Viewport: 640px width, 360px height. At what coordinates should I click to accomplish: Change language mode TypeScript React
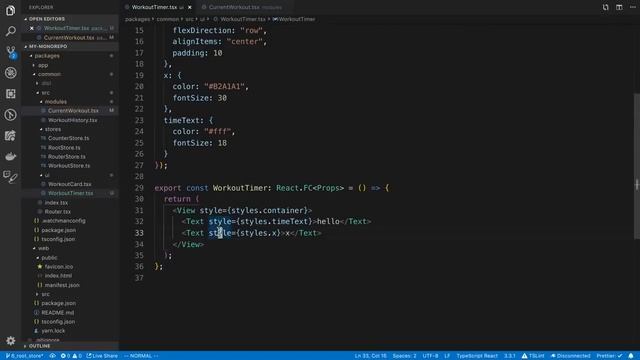pyautogui.click(x=477, y=356)
